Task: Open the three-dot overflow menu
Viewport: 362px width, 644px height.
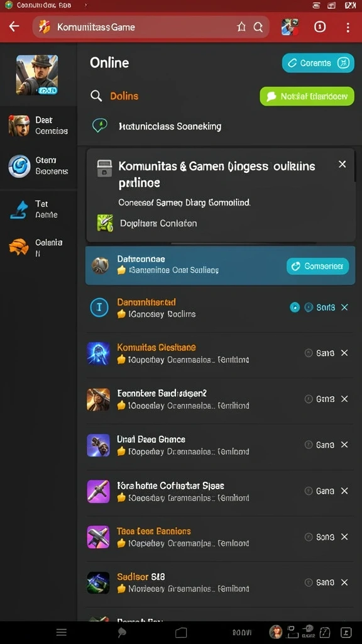Action: (348, 27)
